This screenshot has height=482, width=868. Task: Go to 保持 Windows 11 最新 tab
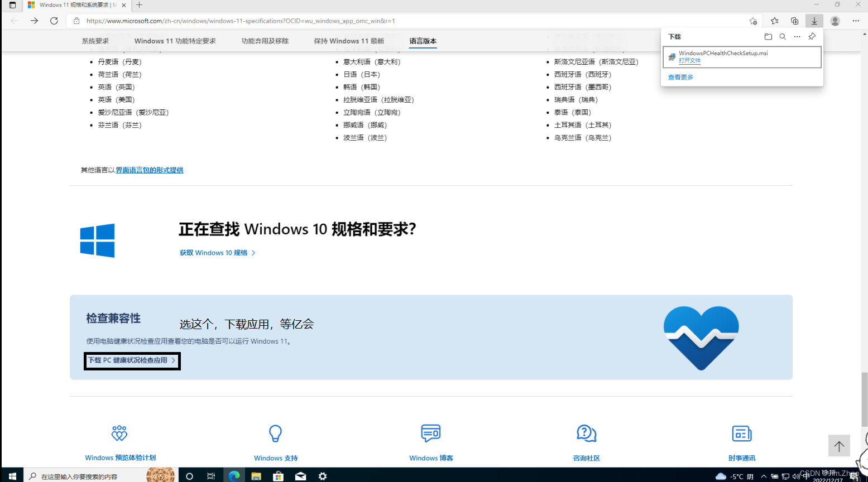tap(349, 41)
